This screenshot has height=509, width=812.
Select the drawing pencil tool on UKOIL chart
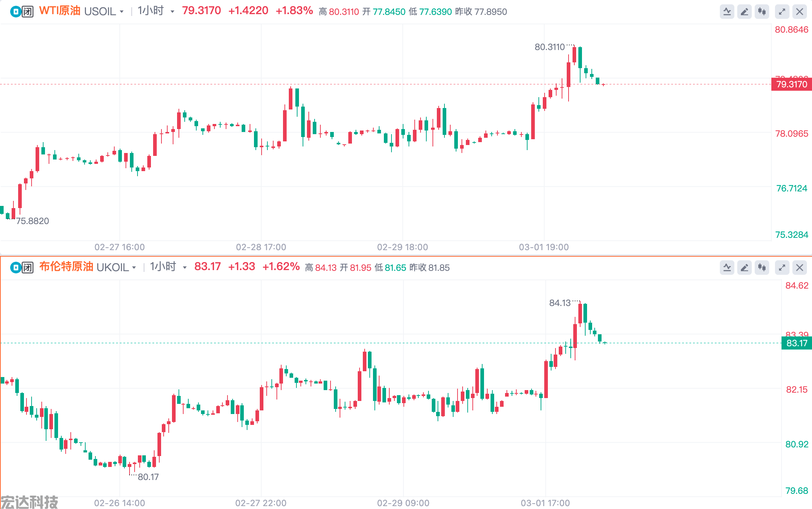[x=744, y=268]
